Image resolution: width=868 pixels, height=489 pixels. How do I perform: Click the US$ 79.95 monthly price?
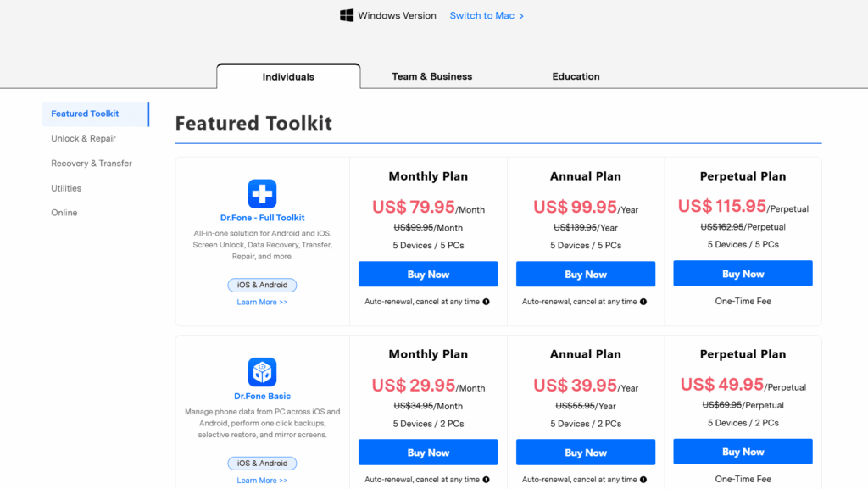[x=413, y=207]
